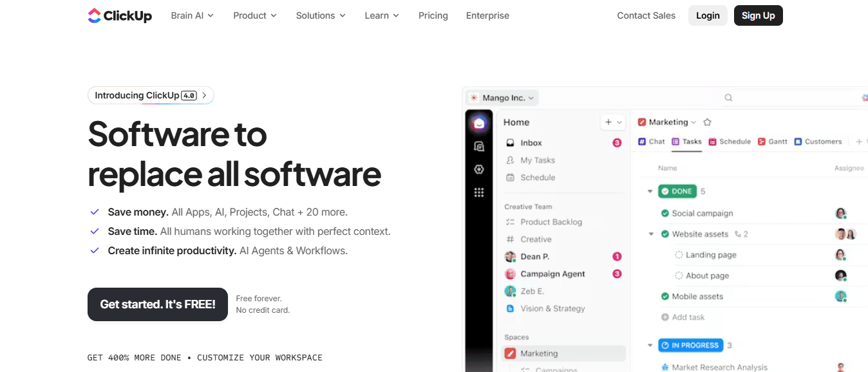The height and width of the screenshot is (372, 868).
Task: Click the Creative Team section label
Action: tap(528, 207)
